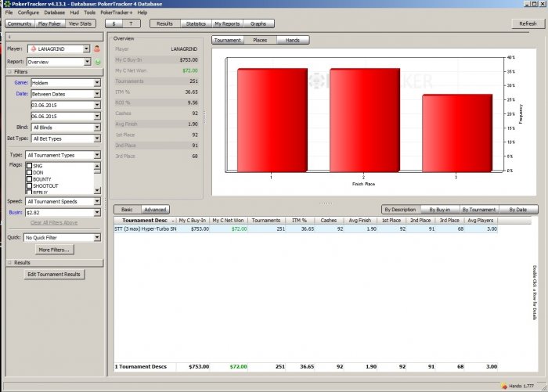The width and height of the screenshot is (548, 392).
Task: Open the start date 03.06.2015 dropdown
Action: pos(97,105)
